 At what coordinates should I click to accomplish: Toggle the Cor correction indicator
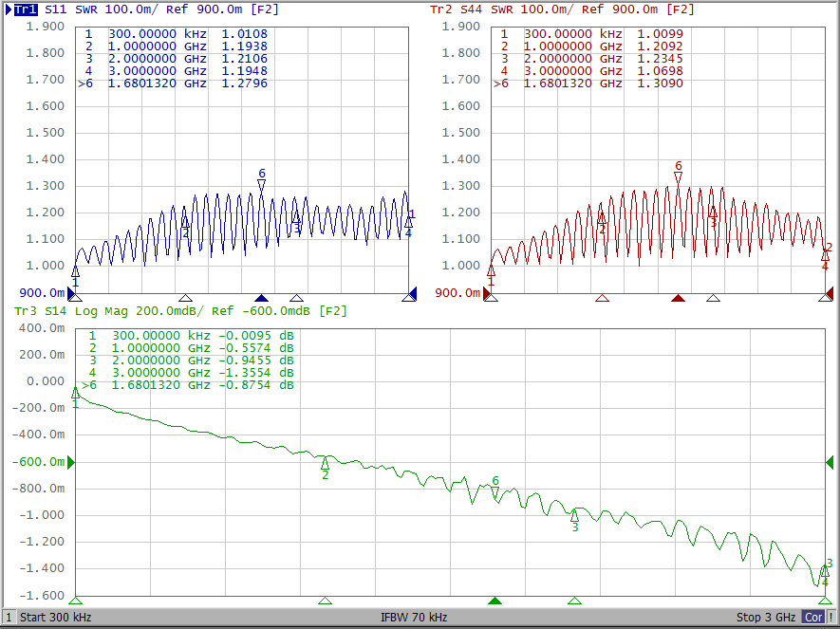813,618
